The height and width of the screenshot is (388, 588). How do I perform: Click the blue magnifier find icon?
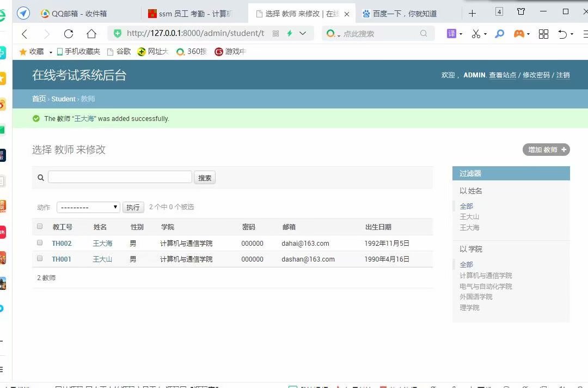click(499, 34)
